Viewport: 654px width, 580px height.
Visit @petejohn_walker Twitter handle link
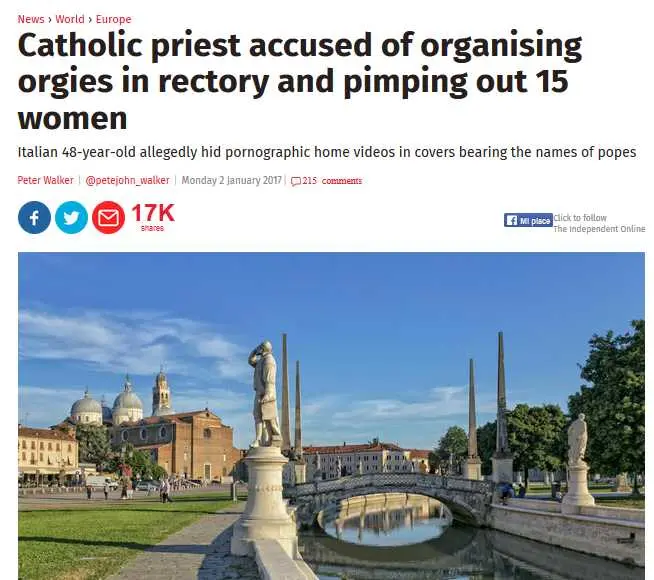click(127, 180)
